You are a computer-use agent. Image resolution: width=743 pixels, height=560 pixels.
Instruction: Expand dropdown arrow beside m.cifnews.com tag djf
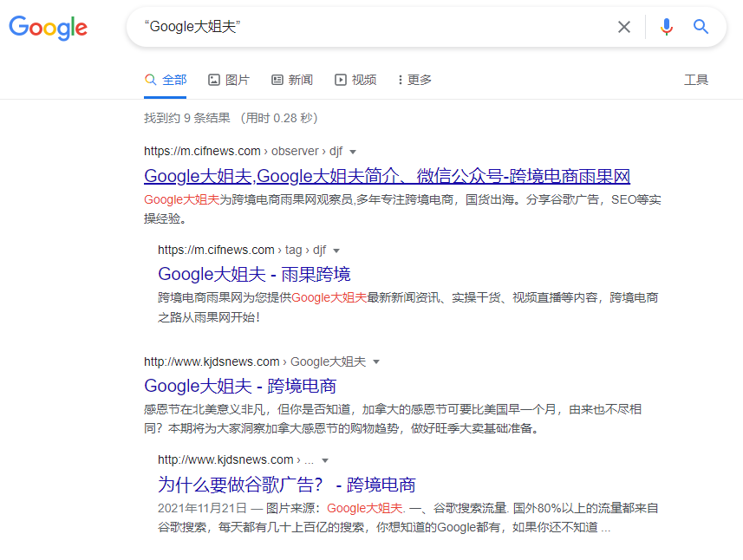point(336,251)
